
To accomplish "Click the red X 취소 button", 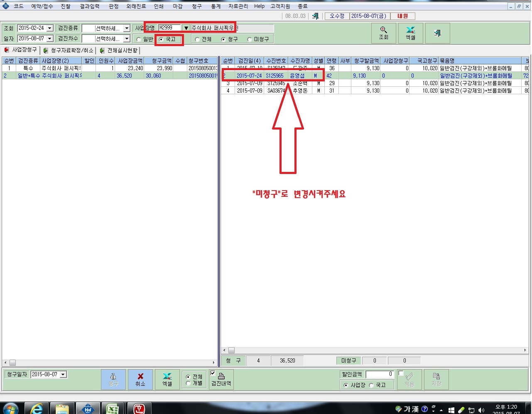I will click(140, 379).
